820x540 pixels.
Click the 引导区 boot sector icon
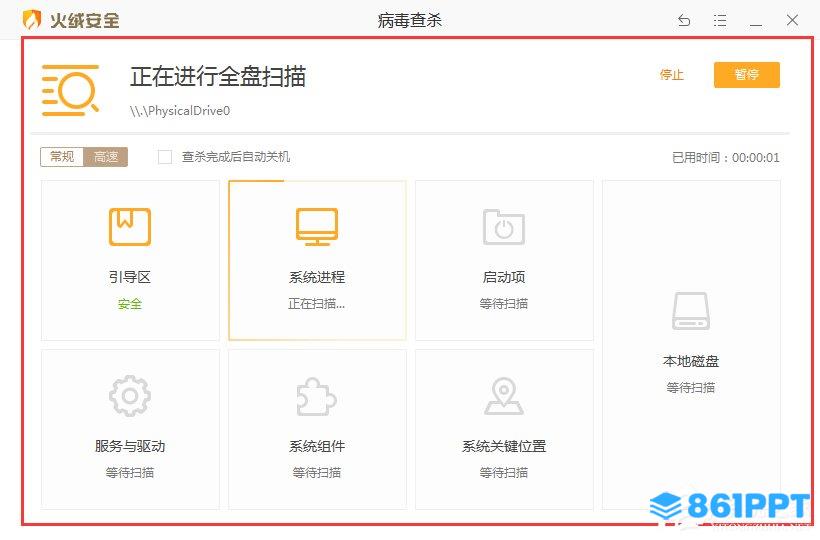[x=130, y=226]
